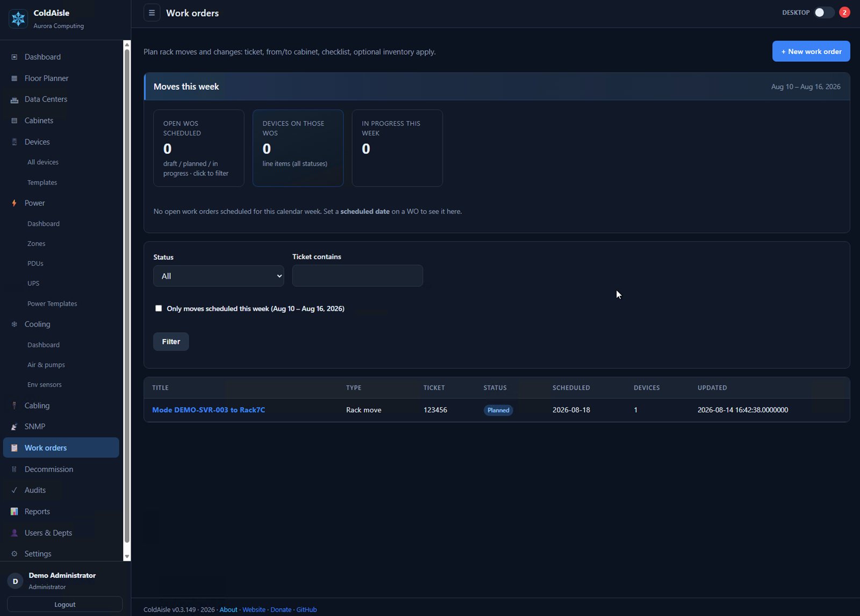
Task: Click the Cabinets icon in sidebar
Action: [x=15, y=121]
